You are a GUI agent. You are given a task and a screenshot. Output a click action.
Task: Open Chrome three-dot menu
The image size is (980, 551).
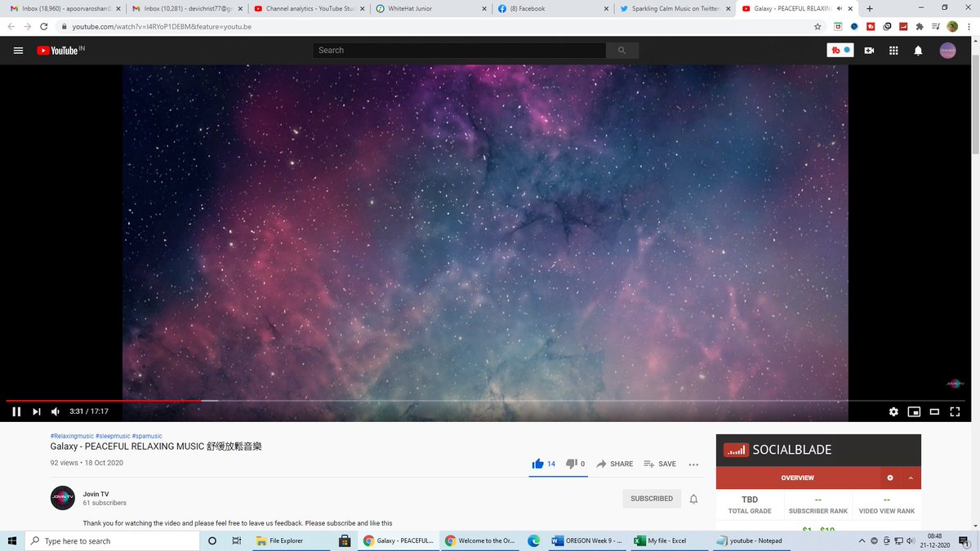point(969,26)
